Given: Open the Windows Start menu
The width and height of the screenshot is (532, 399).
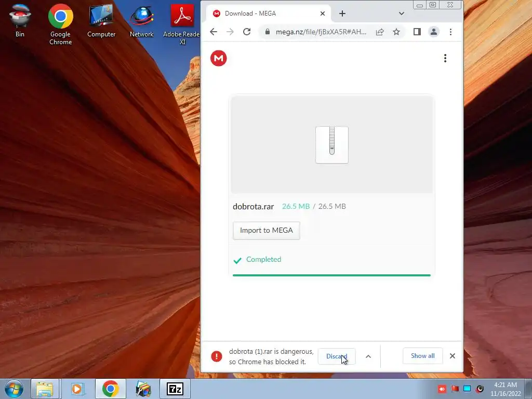Looking at the screenshot, I should (14, 389).
